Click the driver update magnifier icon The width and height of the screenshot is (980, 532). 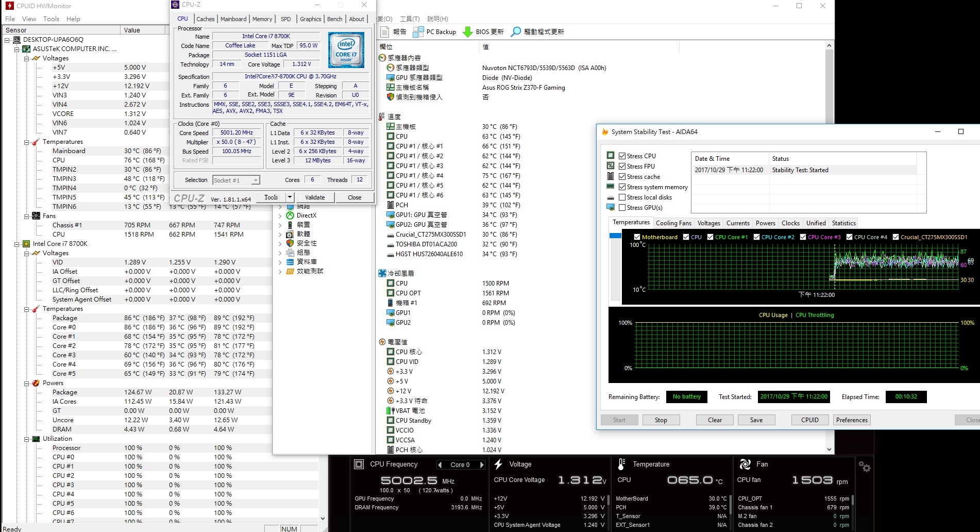(x=516, y=31)
